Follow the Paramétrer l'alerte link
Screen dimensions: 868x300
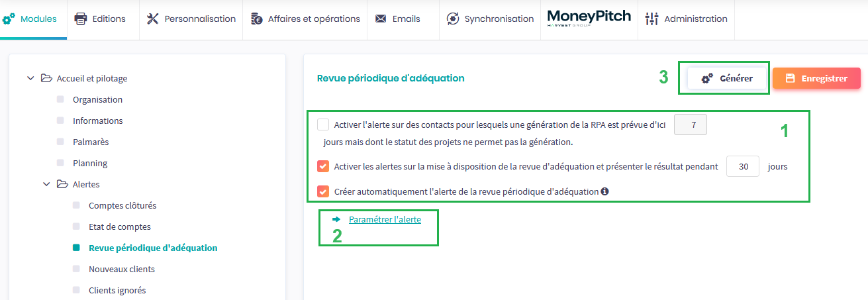pos(385,219)
